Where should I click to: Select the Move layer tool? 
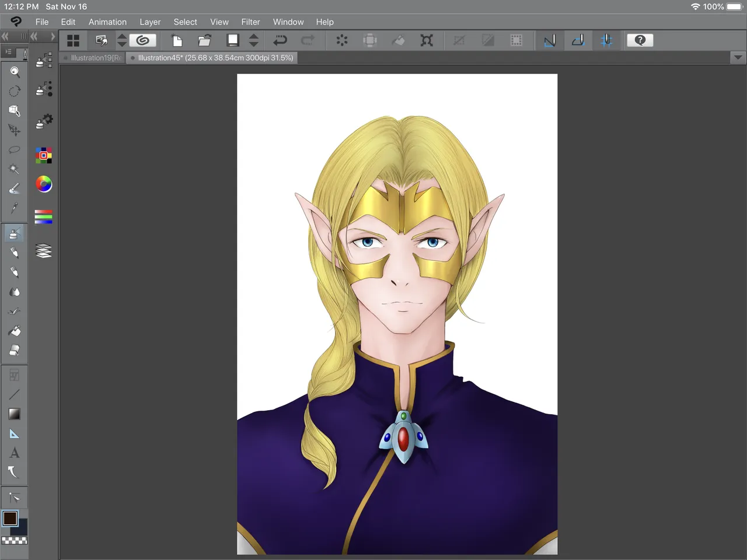click(15, 130)
